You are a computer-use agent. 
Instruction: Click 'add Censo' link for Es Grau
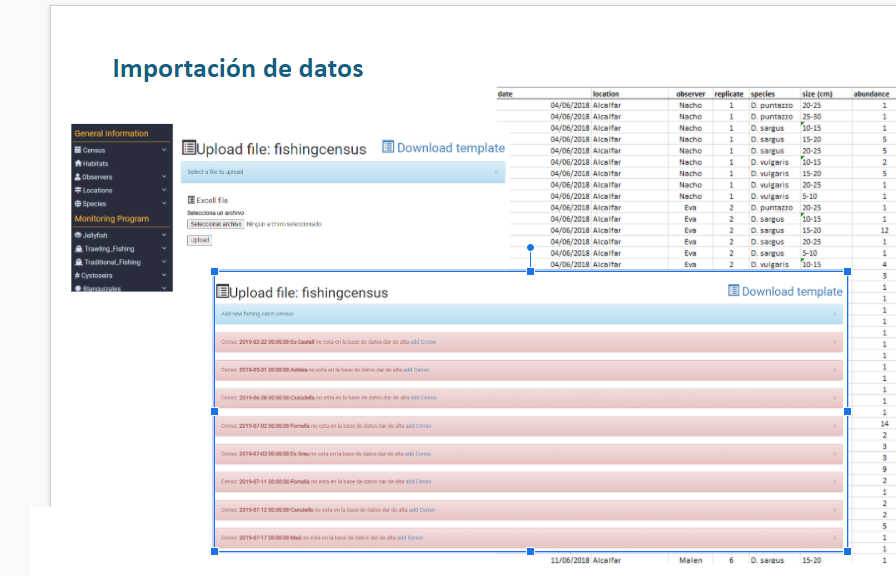click(x=418, y=454)
